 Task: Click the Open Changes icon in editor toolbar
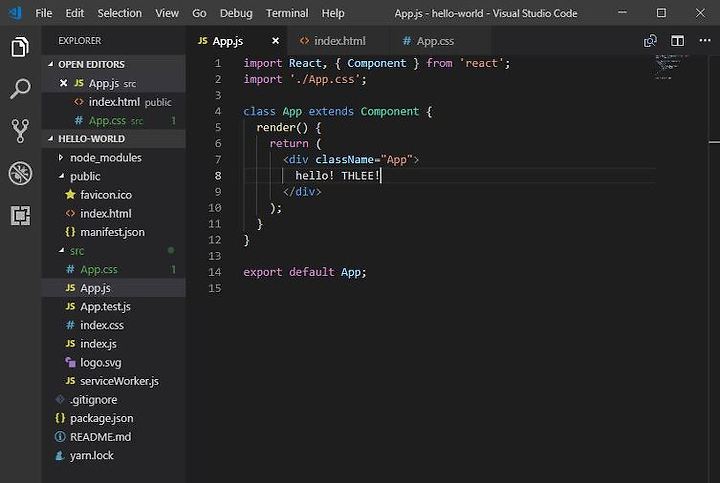point(650,41)
